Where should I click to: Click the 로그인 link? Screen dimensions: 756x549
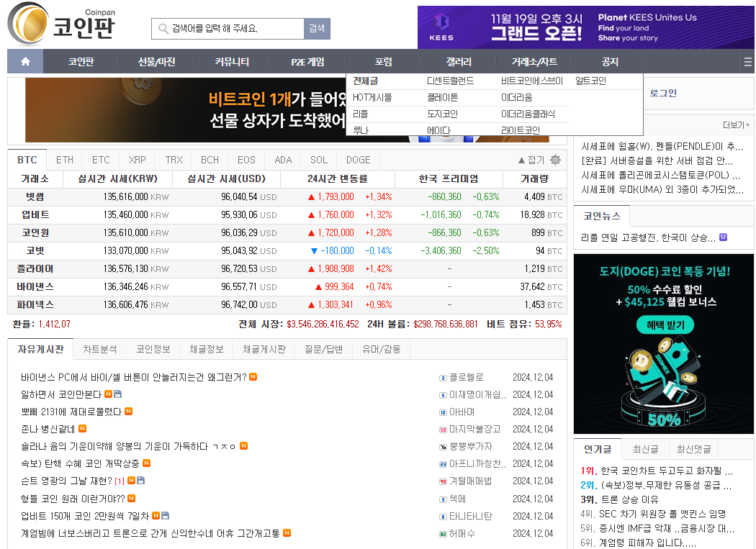(x=663, y=93)
